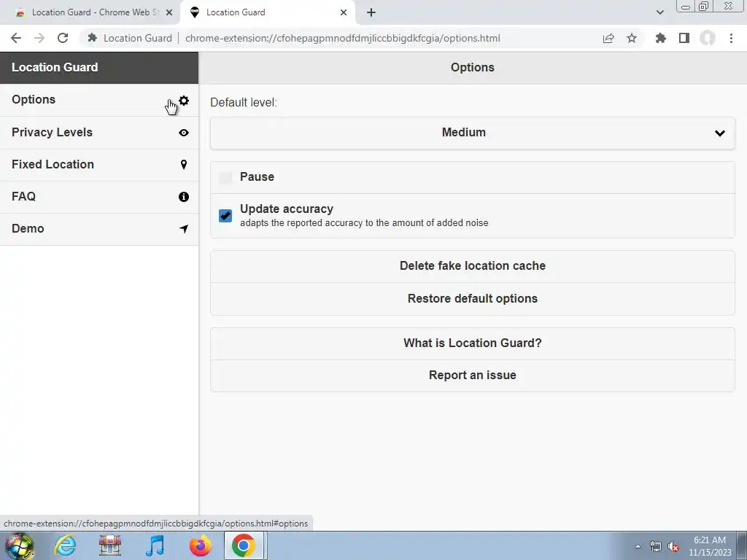747x560 pixels.
Task: Click the share page icon in address bar
Action: (x=608, y=38)
